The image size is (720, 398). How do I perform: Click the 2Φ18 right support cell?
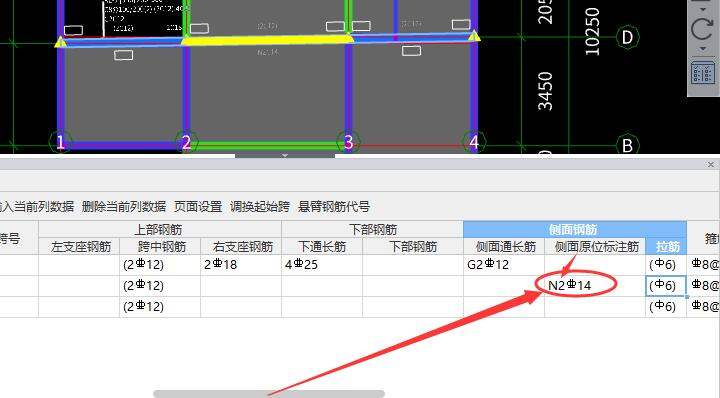tap(241, 265)
